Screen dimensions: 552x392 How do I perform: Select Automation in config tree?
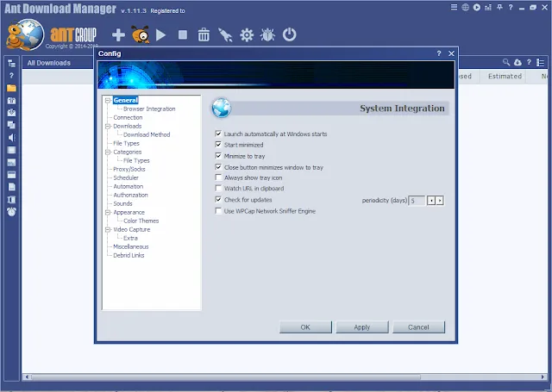[129, 186]
